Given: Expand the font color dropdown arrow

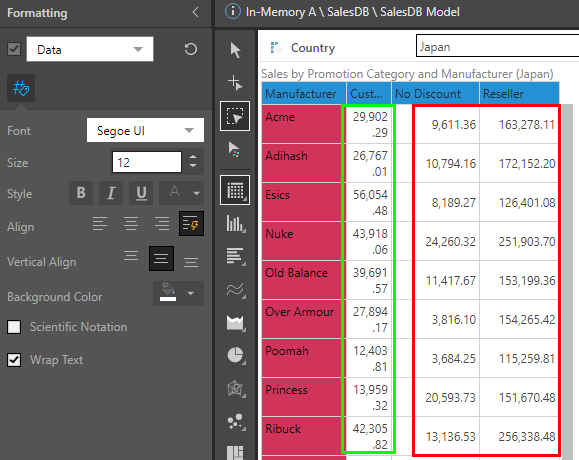Looking at the screenshot, I should click(x=196, y=193).
